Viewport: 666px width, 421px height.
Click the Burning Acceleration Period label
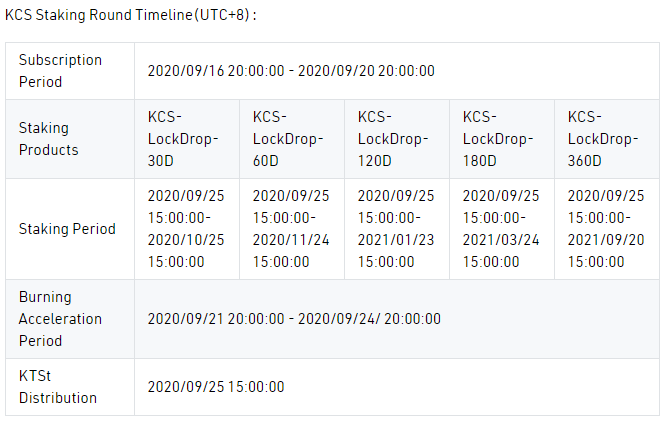60,319
